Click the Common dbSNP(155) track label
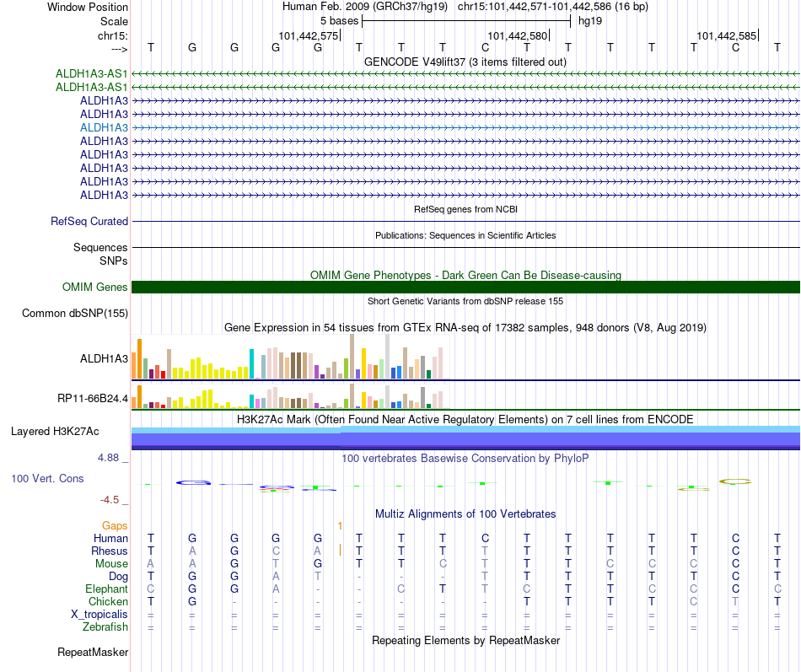Image resolution: width=801 pixels, height=672 pixels. [x=75, y=314]
